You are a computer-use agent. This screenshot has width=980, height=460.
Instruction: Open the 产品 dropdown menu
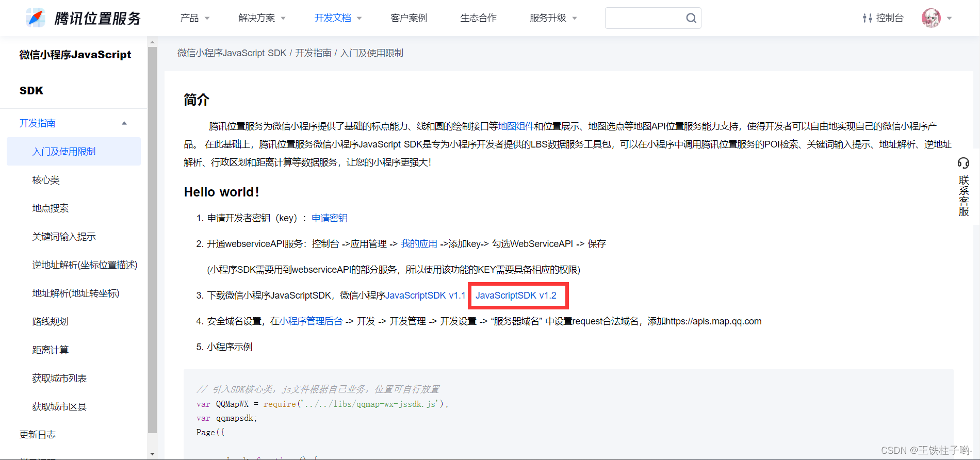click(x=194, y=18)
